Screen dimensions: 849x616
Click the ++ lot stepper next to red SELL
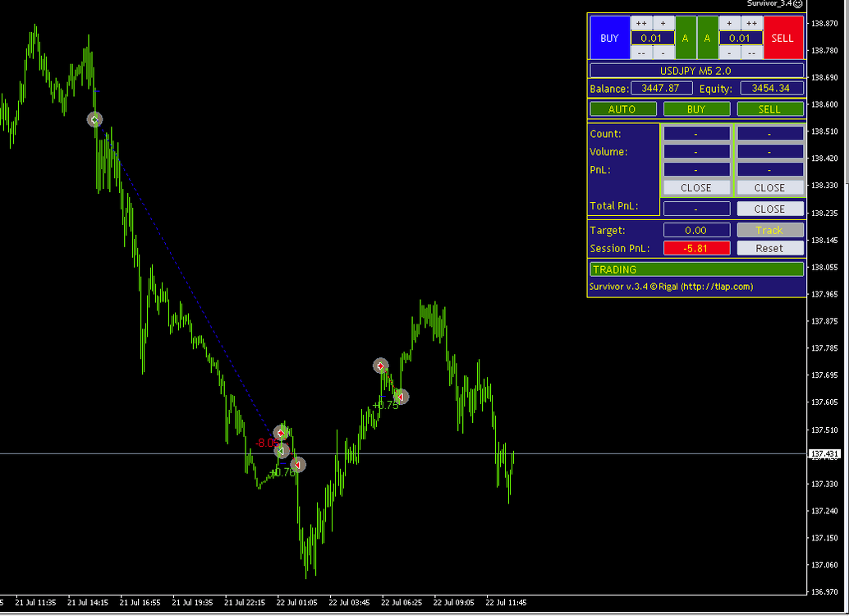pos(751,23)
